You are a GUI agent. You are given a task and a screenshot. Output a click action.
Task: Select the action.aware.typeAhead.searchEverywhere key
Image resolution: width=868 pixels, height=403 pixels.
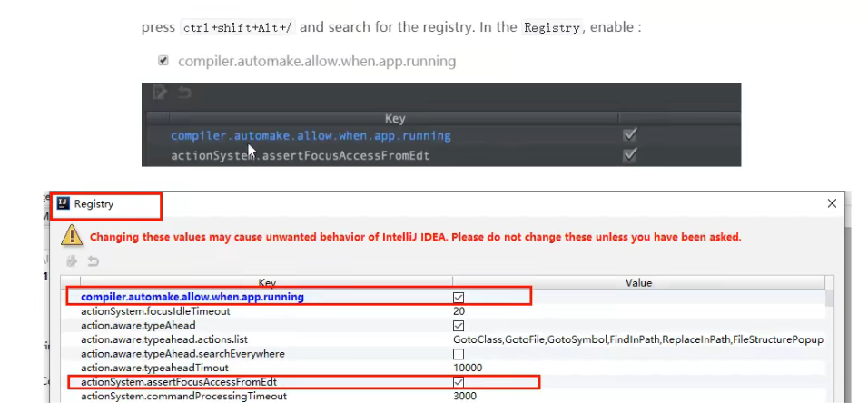(182, 354)
